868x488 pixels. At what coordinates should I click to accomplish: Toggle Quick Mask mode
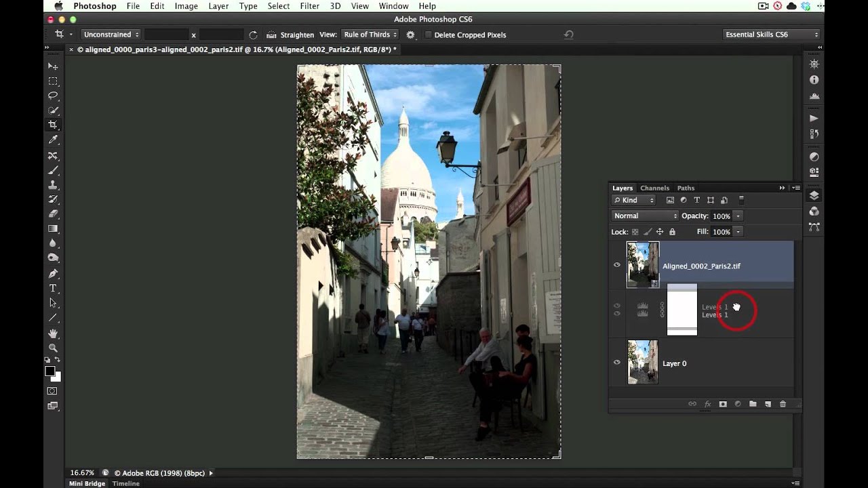pyautogui.click(x=53, y=391)
